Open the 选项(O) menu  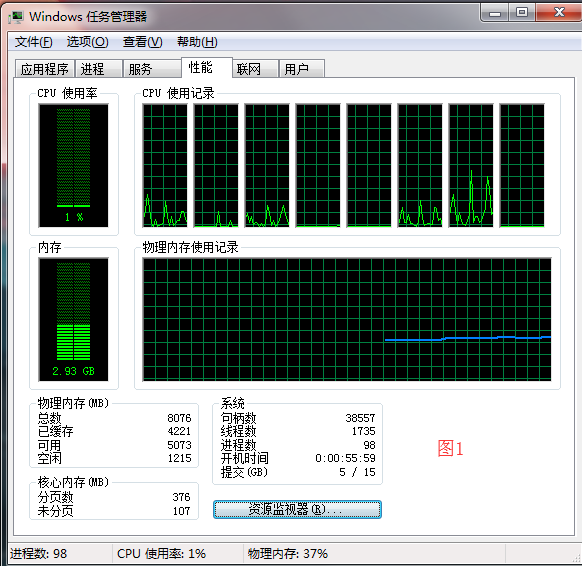click(x=88, y=42)
